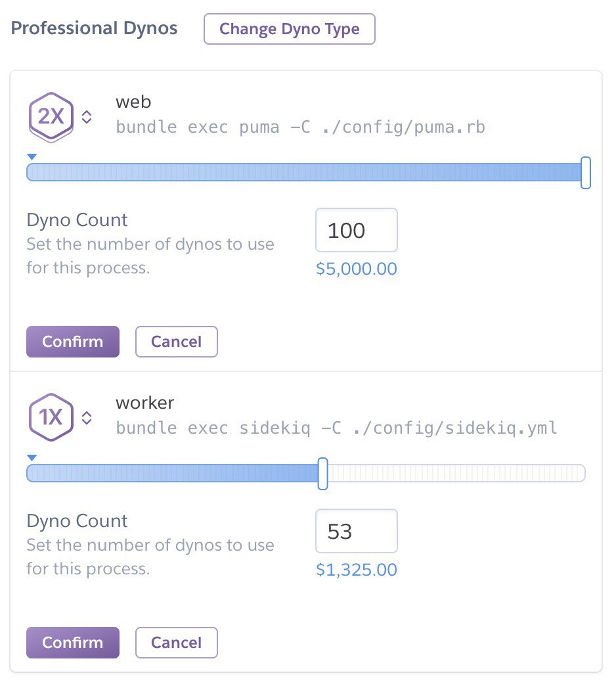The height and width of the screenshot is (690, 616).
Task: Focus the worker Dyno Count field showing 53
Action: coord(357,532)
